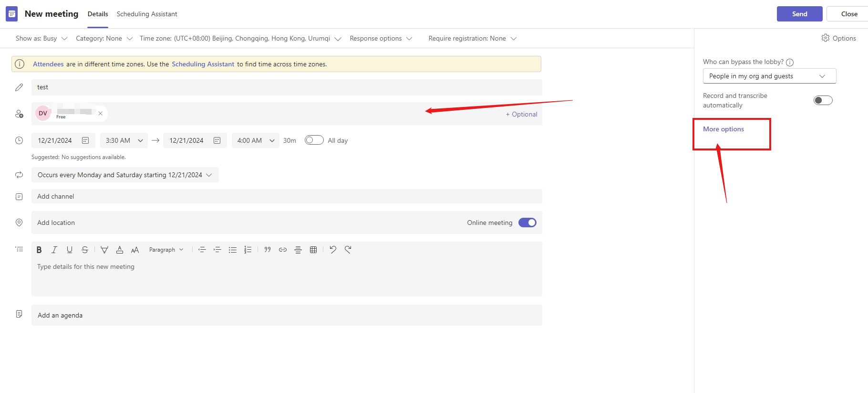
Task: Underline text with the U icon
Action: (70, 250)
